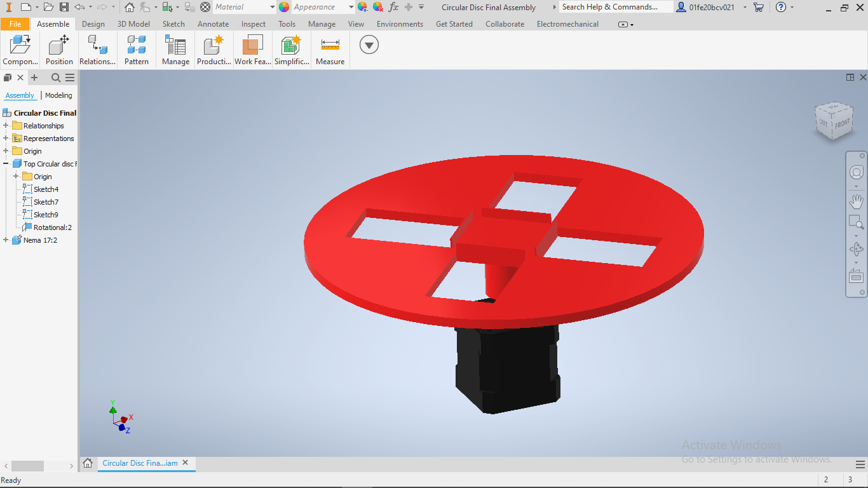Switch to the 3D Model ribbon tab
Viewport: 868px width, 488px height.
pos(133,24)
